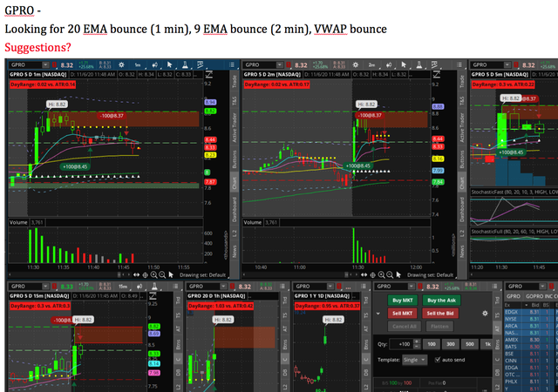Image resolution: width=558 pixels, height=392 pixels.
Task: Toggle red clipboard link on 1m chart
Action: click(54, 65)
